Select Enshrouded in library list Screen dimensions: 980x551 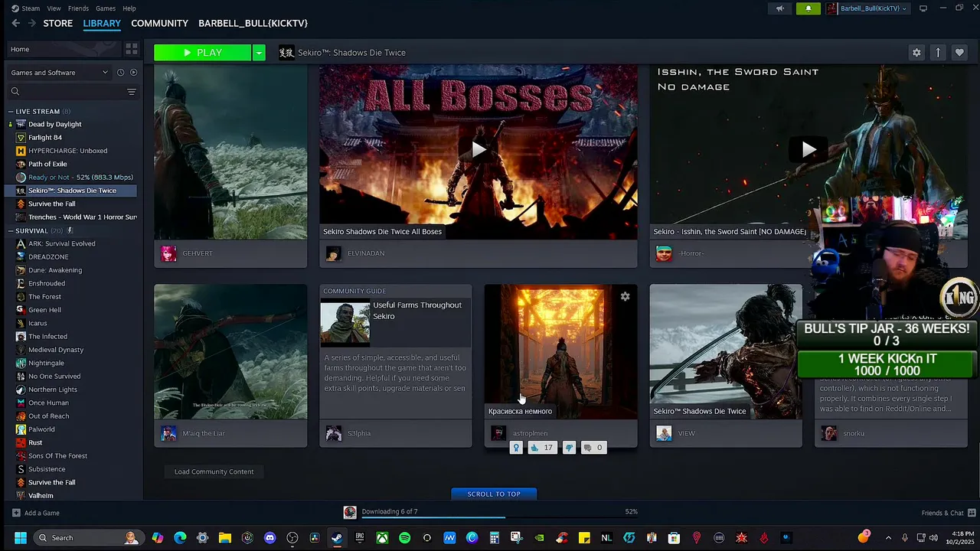[x=47, y=283]
